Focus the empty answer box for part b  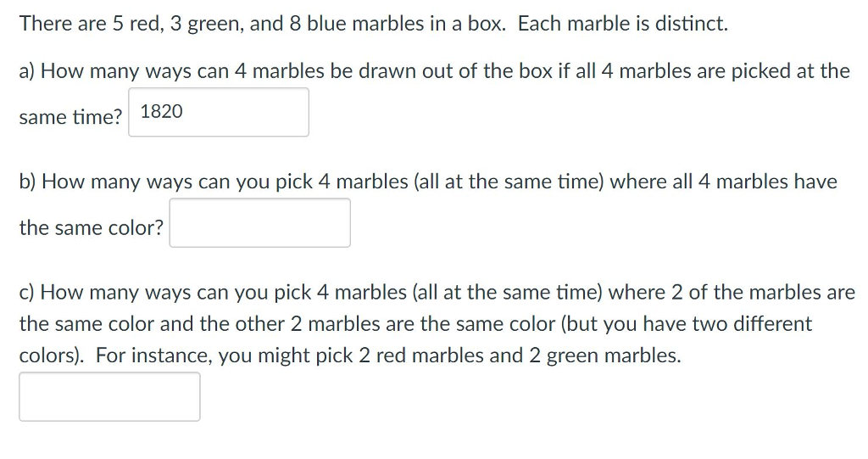pyautogui.click(x=259, y=223)
